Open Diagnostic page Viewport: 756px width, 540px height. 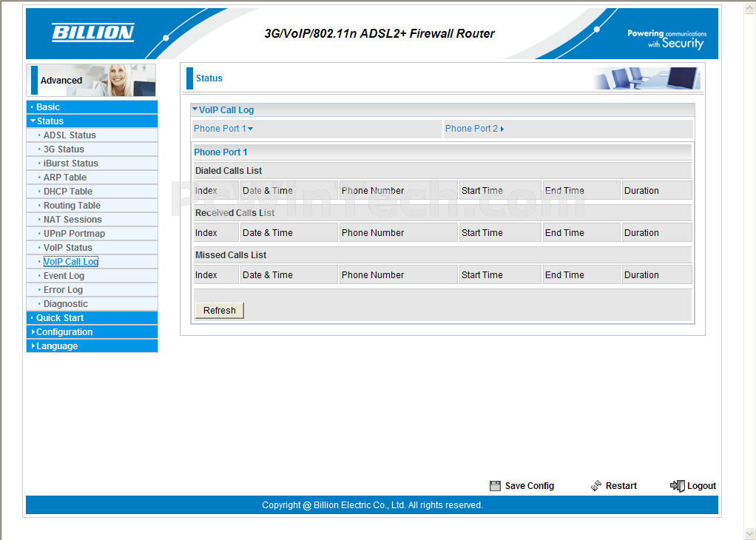66,304
